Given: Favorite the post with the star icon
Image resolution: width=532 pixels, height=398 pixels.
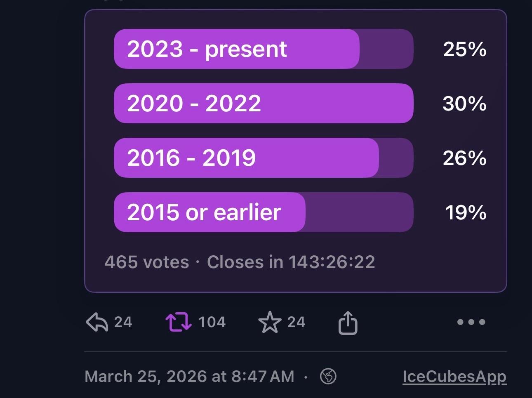Looking at the screenshot, I should [270, 322].
